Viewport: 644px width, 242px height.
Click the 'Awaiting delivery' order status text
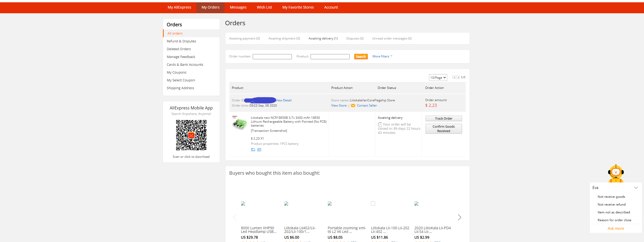click(x=390, y=118)
